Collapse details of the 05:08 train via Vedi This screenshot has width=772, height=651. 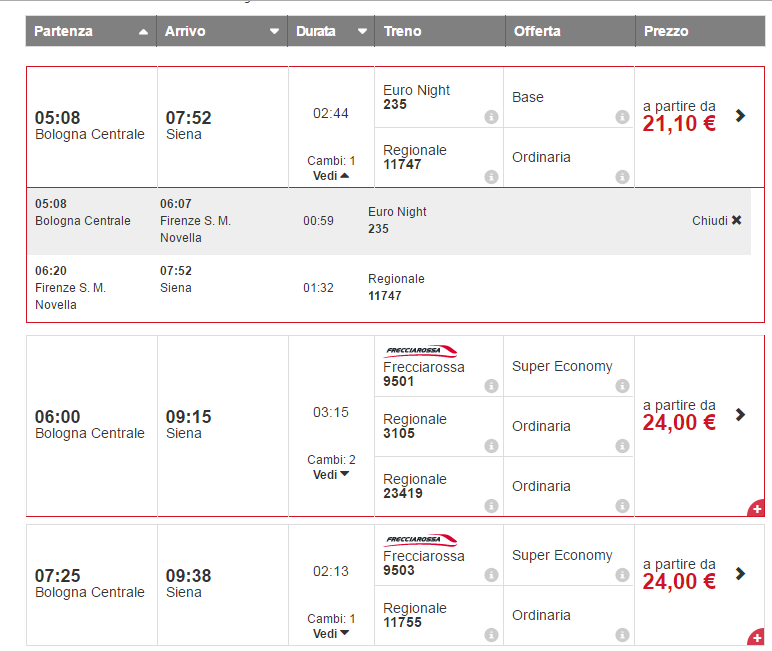tap(331, 175)
